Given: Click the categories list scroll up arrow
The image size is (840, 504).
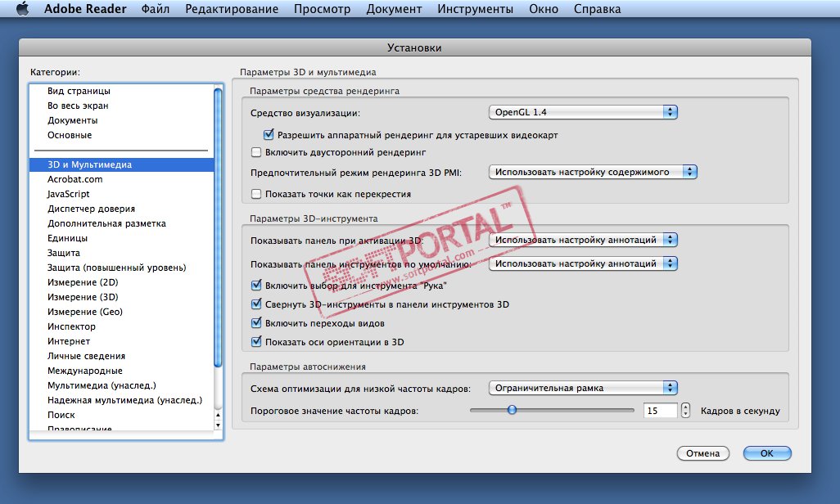Looking at the screenshot, I should 218,415.
